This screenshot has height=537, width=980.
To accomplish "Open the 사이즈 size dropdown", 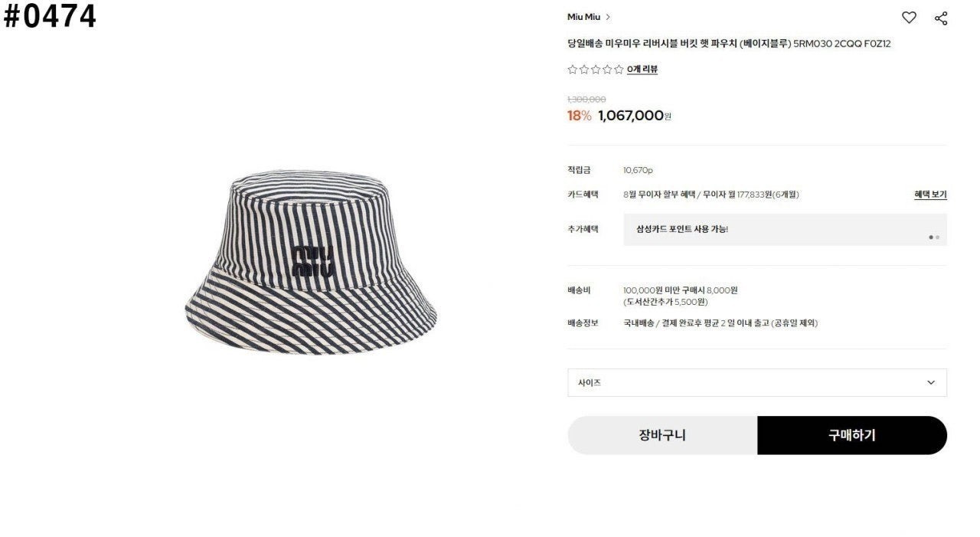I will pyautogui.click(x=757, y=382).
